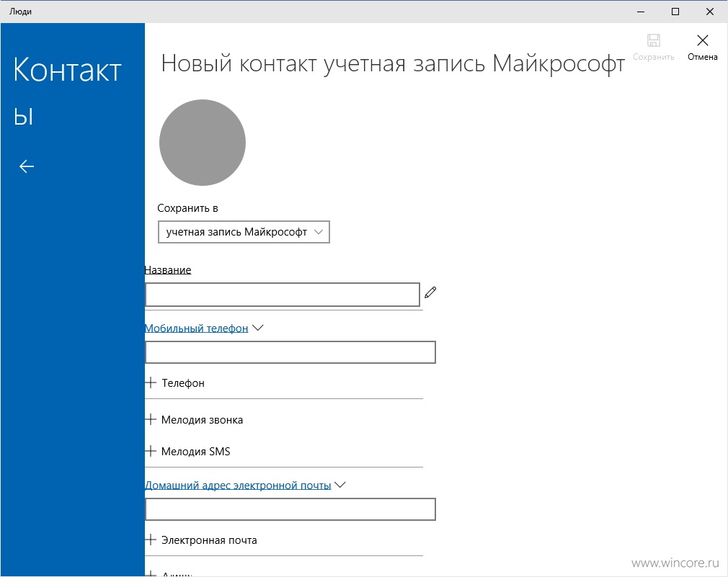The width and height of the screenshot is (728, 577).
Task: Add another email via Электронная почта
Action: [209, 540]
